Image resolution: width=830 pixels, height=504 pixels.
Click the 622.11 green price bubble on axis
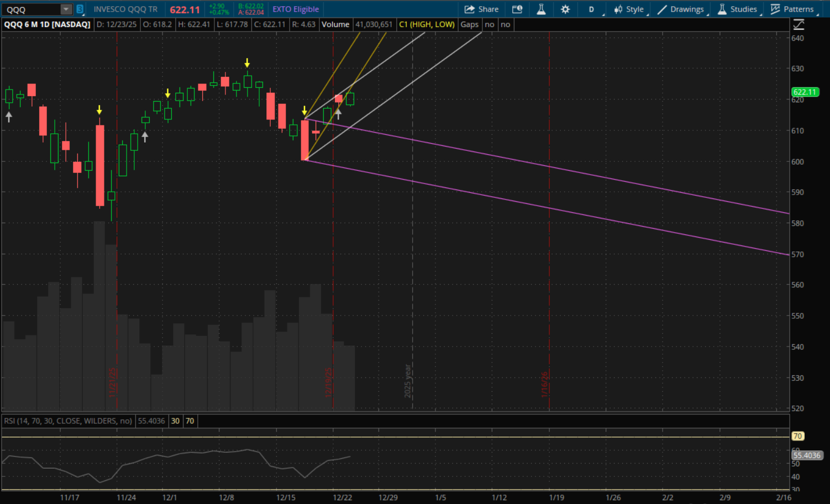click(x=805, y=92)
